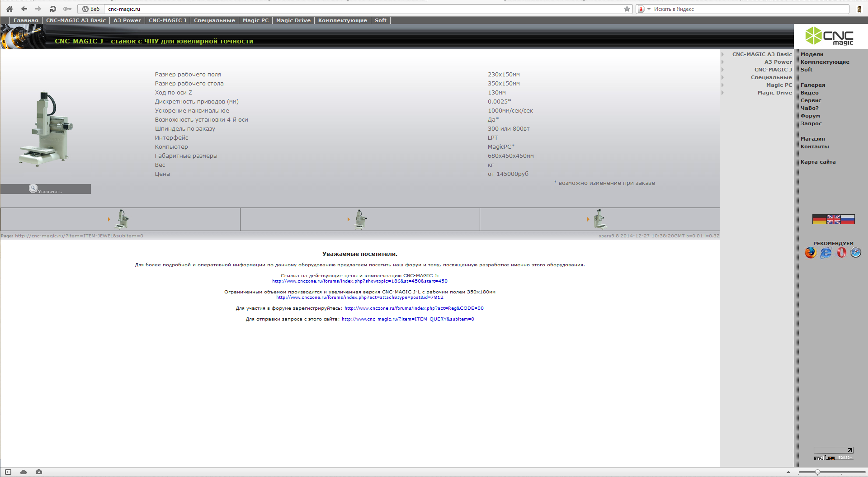Open sidebar link A3 Power

(x=778, y=62)
